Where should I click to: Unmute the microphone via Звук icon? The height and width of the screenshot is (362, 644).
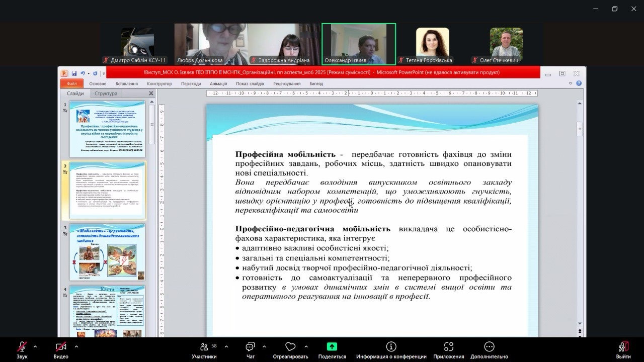[22, 347]
